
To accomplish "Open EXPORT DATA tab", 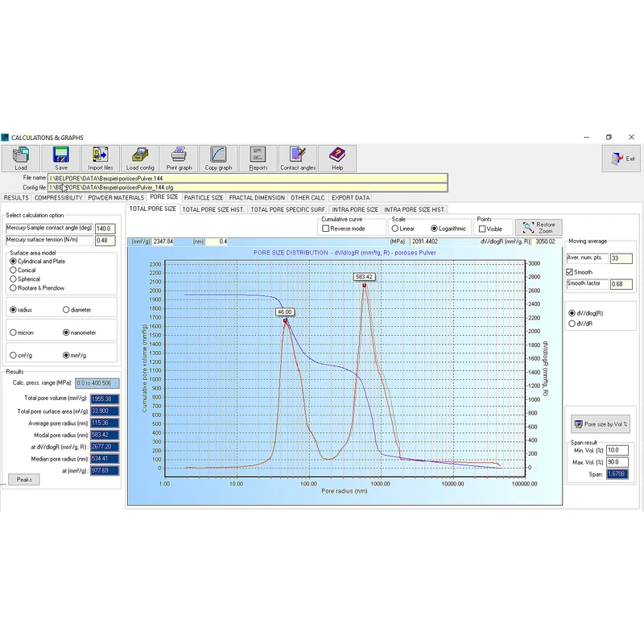I will 350,198.
